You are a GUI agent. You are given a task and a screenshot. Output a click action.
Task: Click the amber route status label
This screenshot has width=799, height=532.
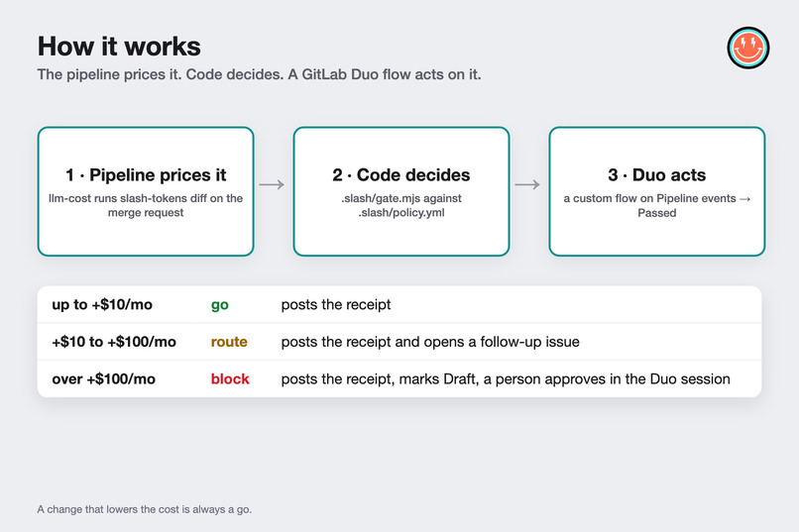pos(229,342)
